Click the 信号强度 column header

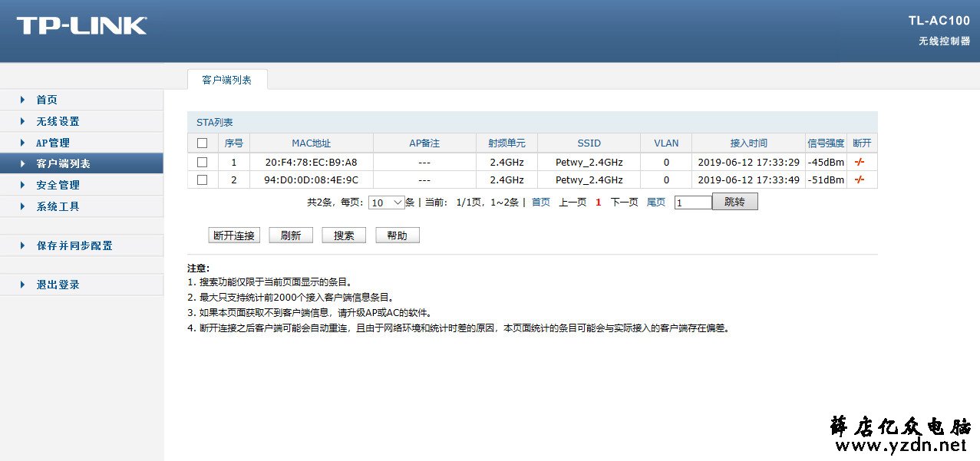click(827, 143)
